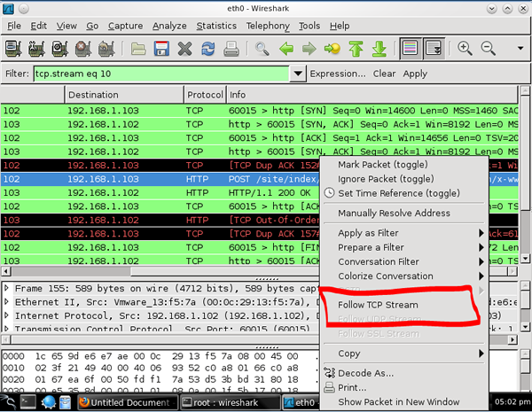Close the capture file X icon
The image size is (532, 412).
[185, 49]
